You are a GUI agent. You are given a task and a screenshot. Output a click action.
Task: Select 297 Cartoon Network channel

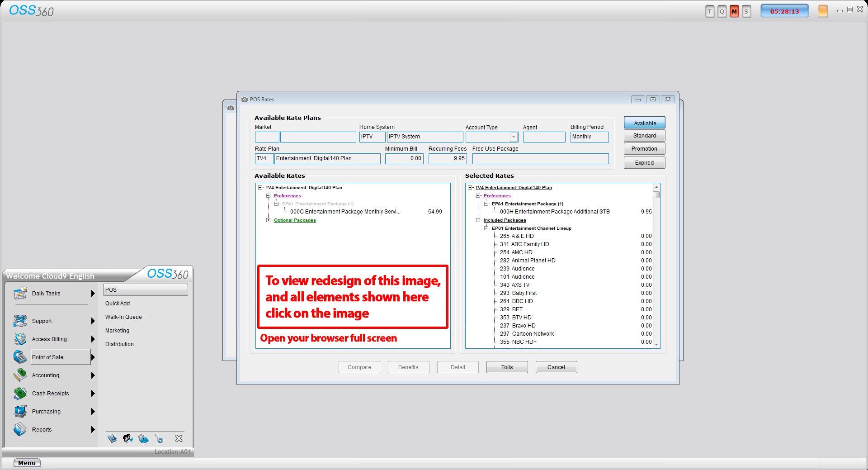(x=576, y=334)
